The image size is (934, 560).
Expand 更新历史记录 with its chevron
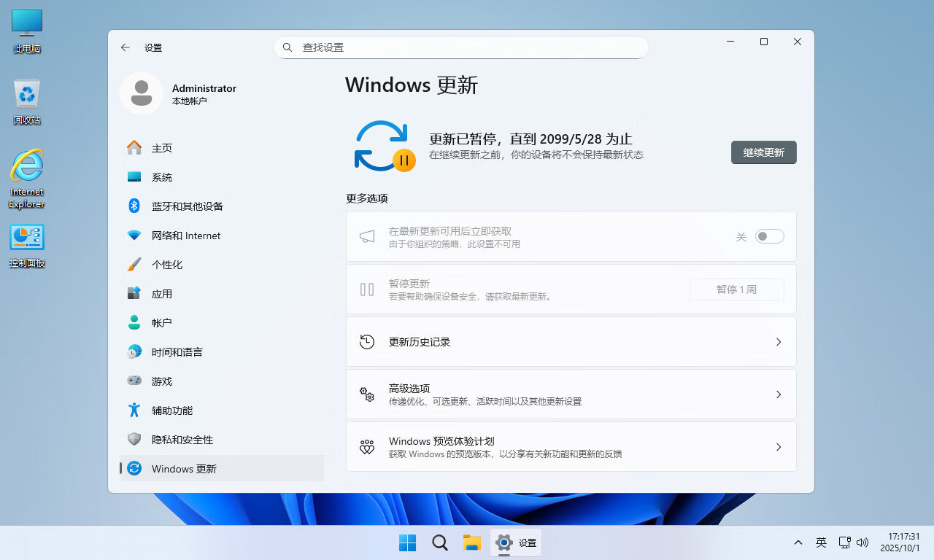778,341
